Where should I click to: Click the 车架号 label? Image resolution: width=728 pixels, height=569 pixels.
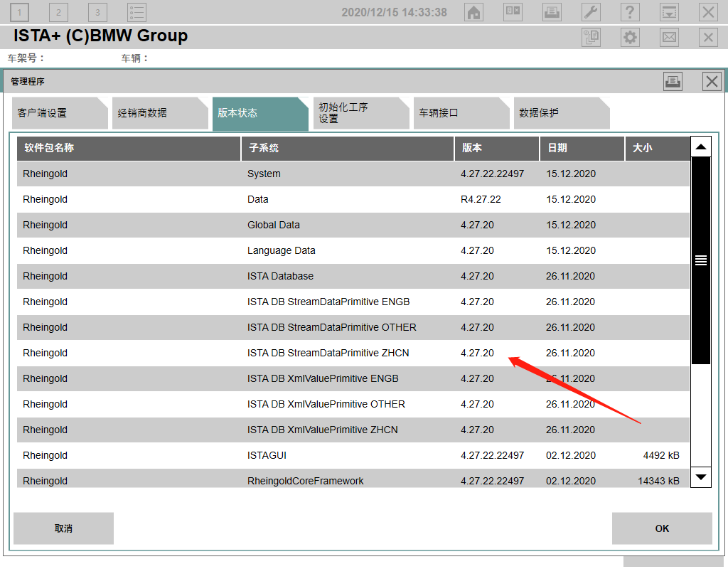click(x=26, y=58)
